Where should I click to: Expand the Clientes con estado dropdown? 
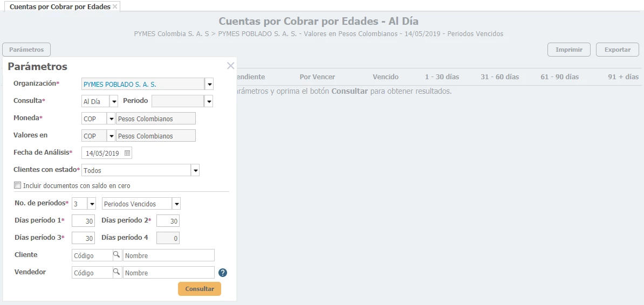click(195, 170)
